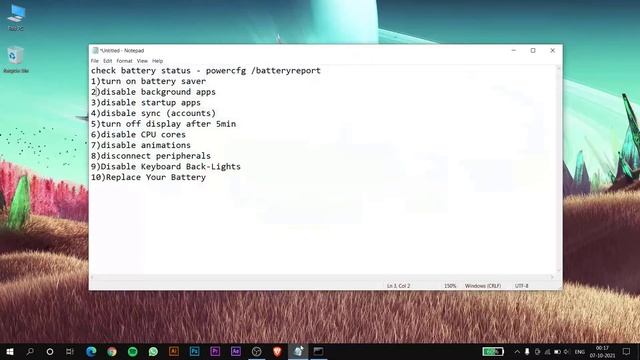
Task: Click Notepad vertical scrollbar
Action: (x=559, y=169)
